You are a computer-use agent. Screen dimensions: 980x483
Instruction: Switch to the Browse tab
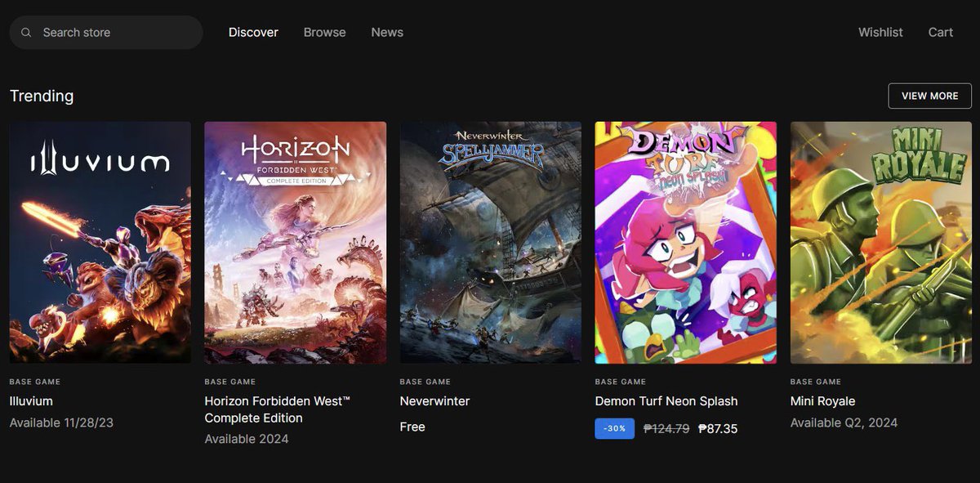325,33
